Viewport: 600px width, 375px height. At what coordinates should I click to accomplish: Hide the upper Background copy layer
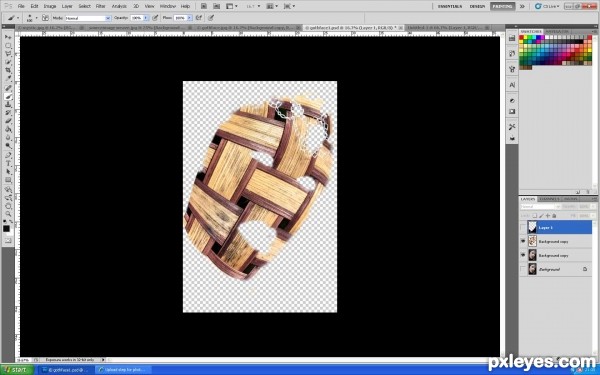tap(523, 241)
